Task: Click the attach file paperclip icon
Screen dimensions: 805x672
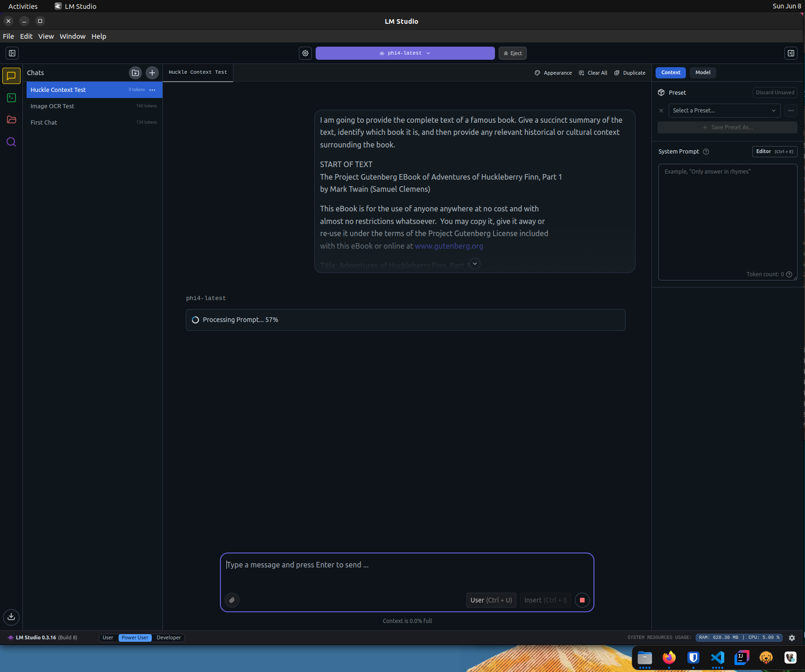Action: (x=232, y=600)
